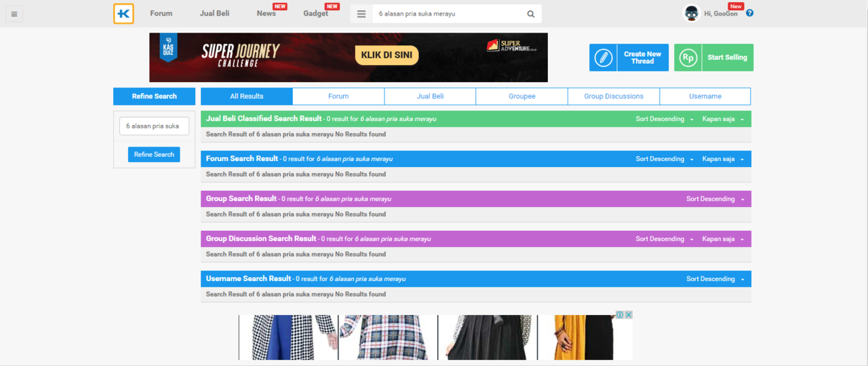
Task: Click Create New Thread button
Action: pos(629,58)
